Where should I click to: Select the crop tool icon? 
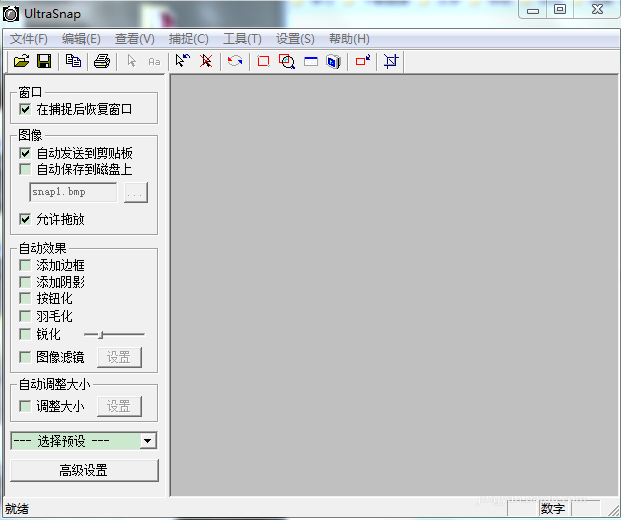[x=391, y=61]
